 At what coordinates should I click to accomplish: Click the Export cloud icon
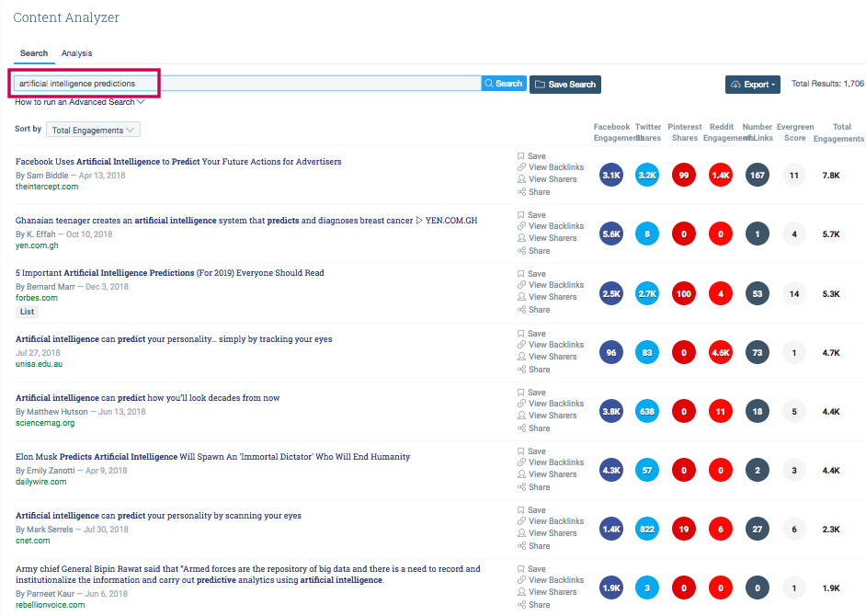click(735, 84)
